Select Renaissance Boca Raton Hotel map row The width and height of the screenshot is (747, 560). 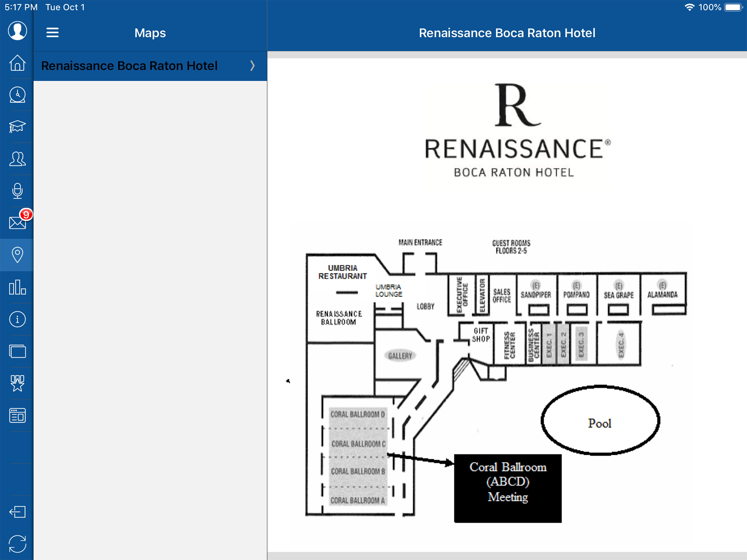coord(150,66)
